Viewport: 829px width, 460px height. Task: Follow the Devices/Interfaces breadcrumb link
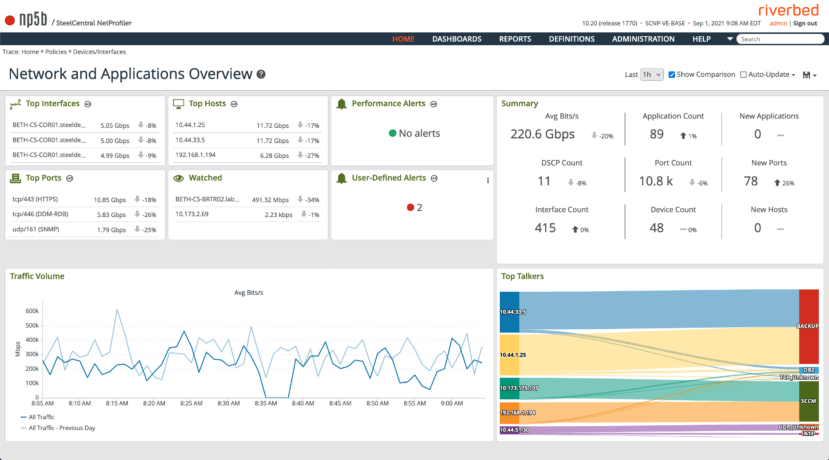[x=99, y=52]
